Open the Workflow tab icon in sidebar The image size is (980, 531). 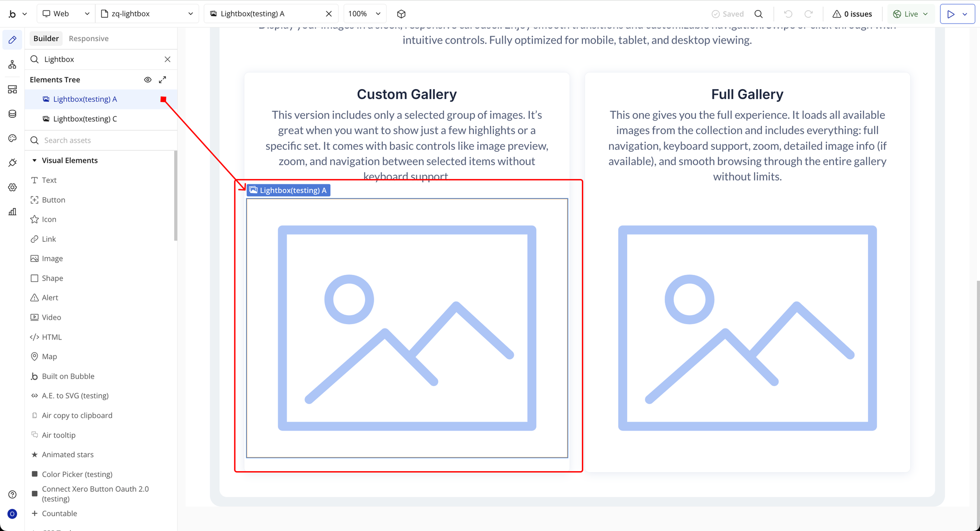tap(12, 65)
